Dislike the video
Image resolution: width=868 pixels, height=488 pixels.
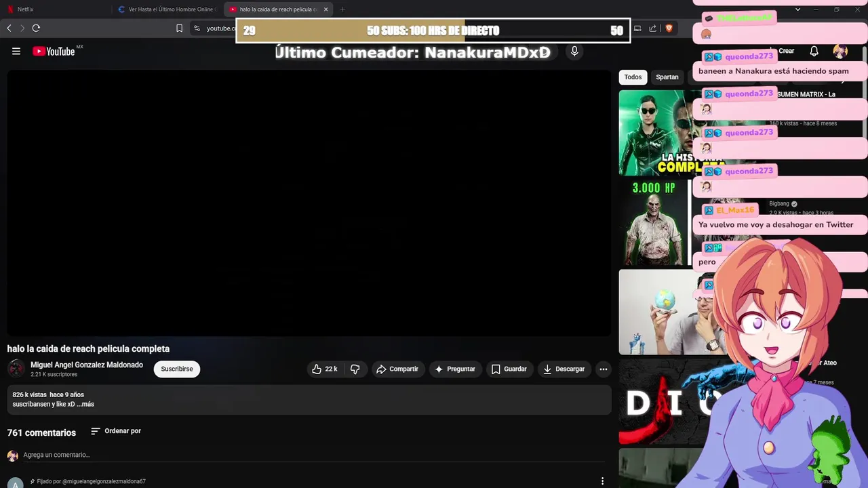[x=355, y=369]
